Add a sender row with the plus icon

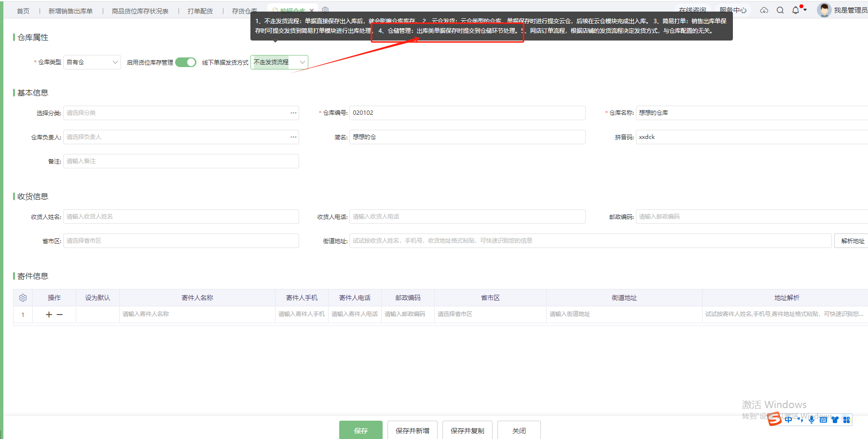tap(49, 315)
